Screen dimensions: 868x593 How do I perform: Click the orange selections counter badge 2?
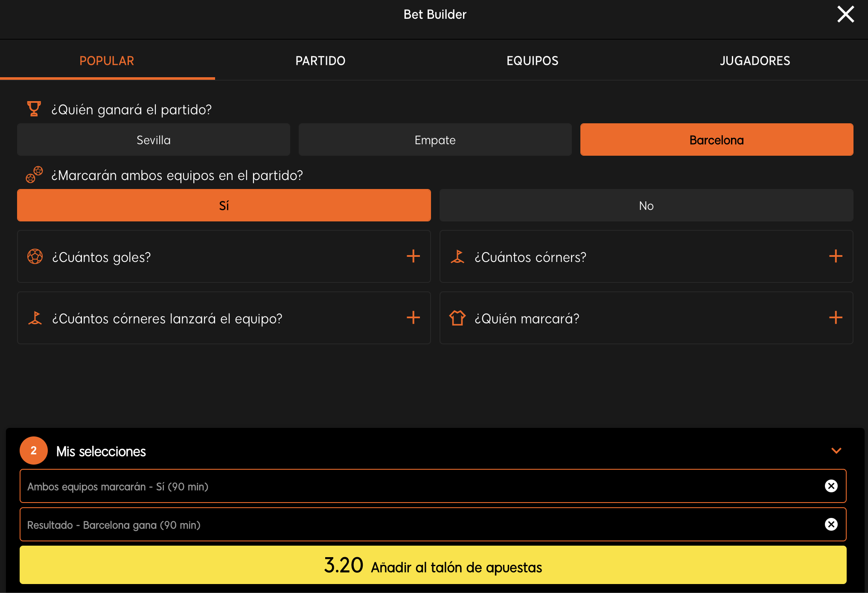pos(34,451)
